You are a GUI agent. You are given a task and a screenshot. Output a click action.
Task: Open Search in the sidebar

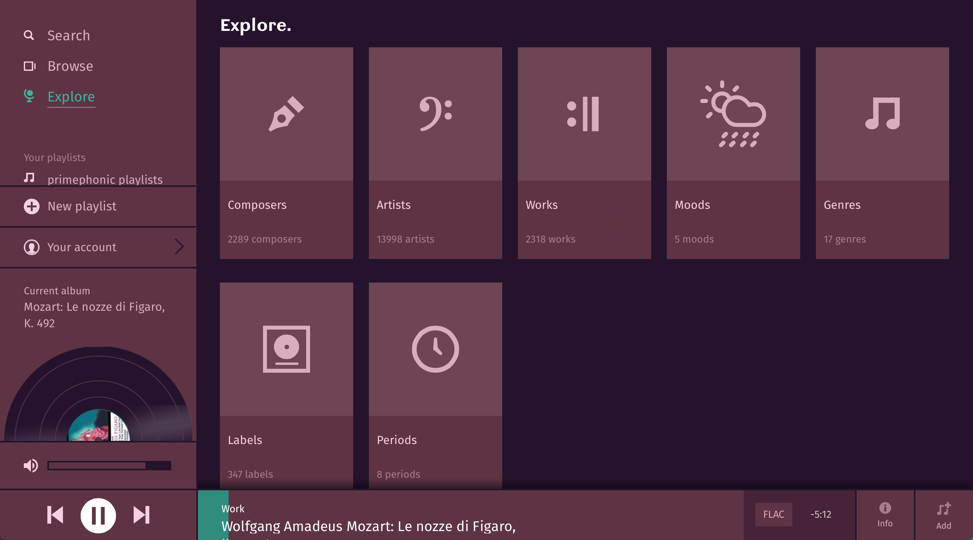[x=68, y=35]
